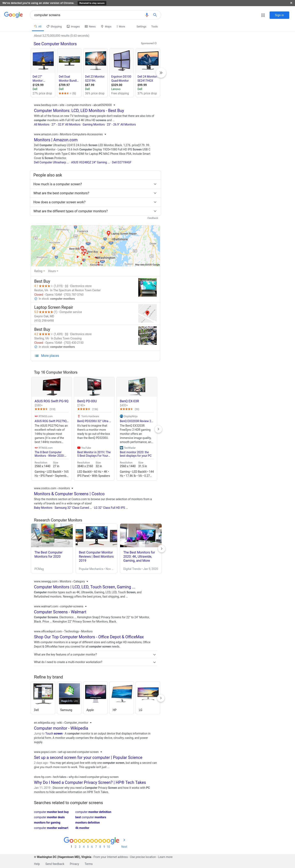Viewport: 295px width, 868px height.
Task: Open the Monitors | Amazon.com result
Action: pos(56,140)
